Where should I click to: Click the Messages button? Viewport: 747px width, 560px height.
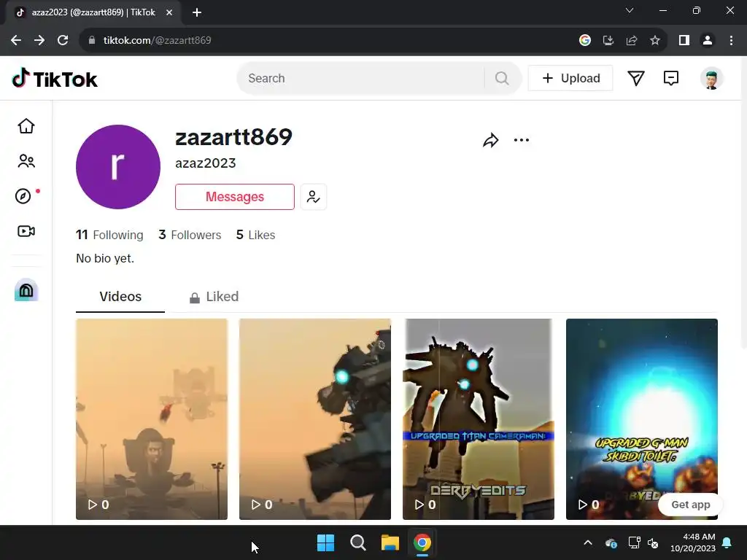tap(235, 197)
